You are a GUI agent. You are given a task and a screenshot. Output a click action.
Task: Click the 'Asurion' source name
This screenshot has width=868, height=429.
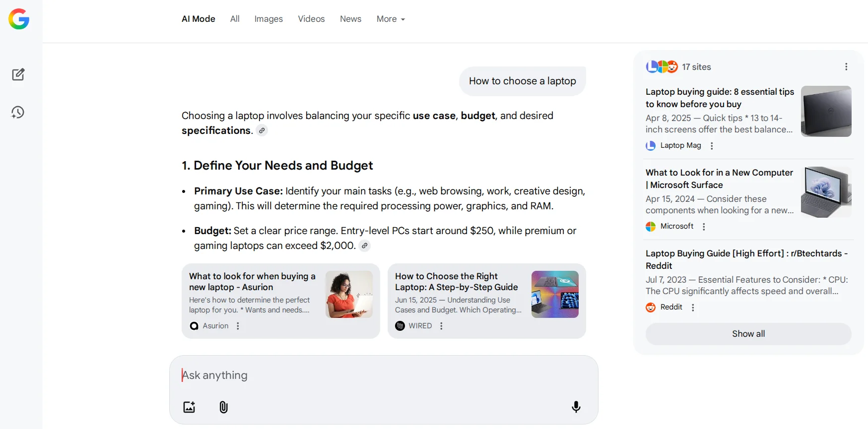tap(215, 326)
